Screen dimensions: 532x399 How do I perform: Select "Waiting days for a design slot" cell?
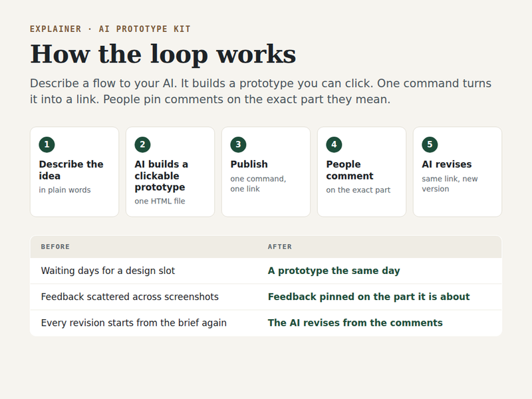pyautogui.click(x=108, y=271)
